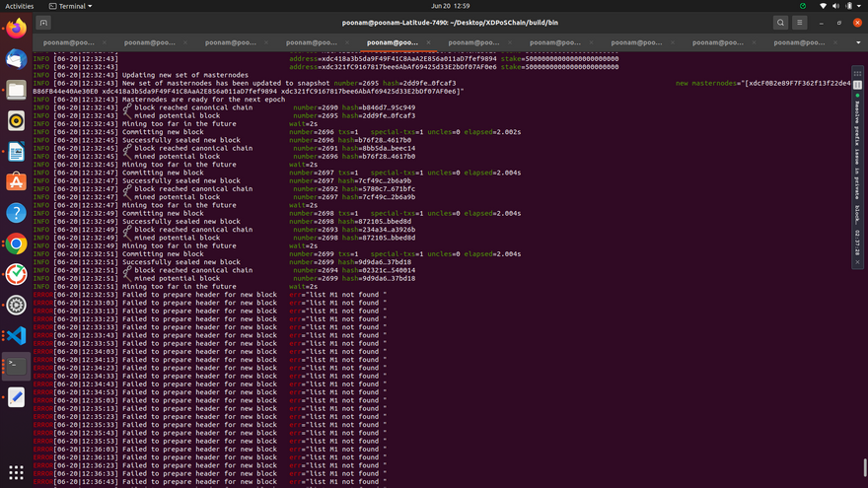This screenshot has height=488, width=868.
Task: Launch Rhythmbox music player
Action: tap(16, 120)
